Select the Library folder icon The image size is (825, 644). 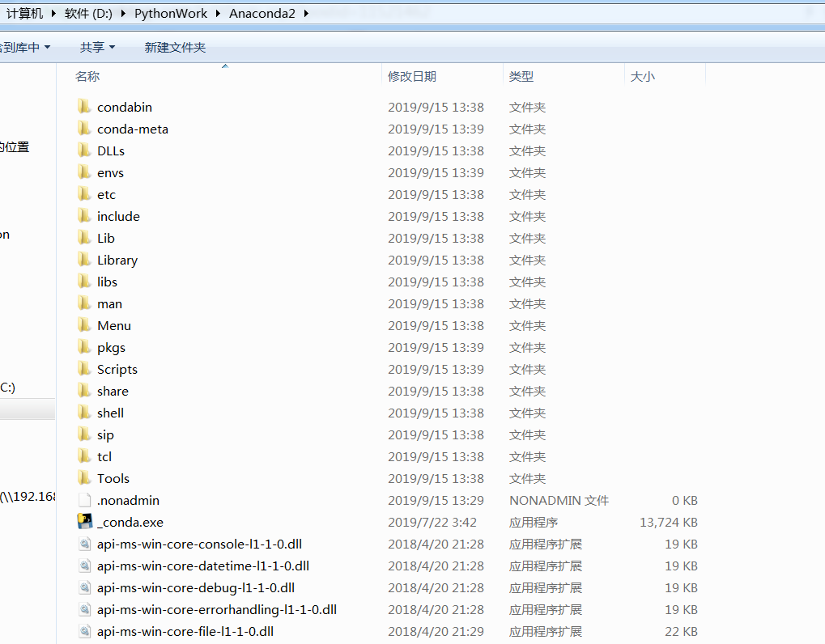click(84, 260)
